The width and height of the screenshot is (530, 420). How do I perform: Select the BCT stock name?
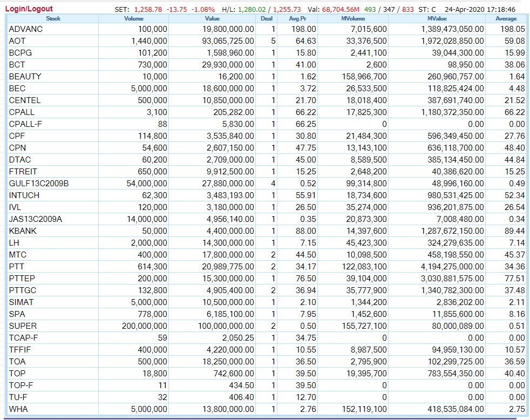click(17, 65)
